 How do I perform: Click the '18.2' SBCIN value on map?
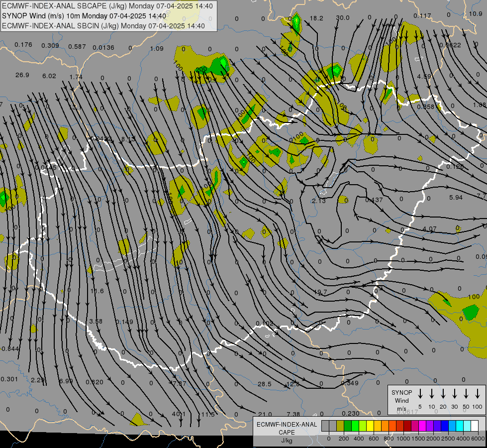(316, 18)
